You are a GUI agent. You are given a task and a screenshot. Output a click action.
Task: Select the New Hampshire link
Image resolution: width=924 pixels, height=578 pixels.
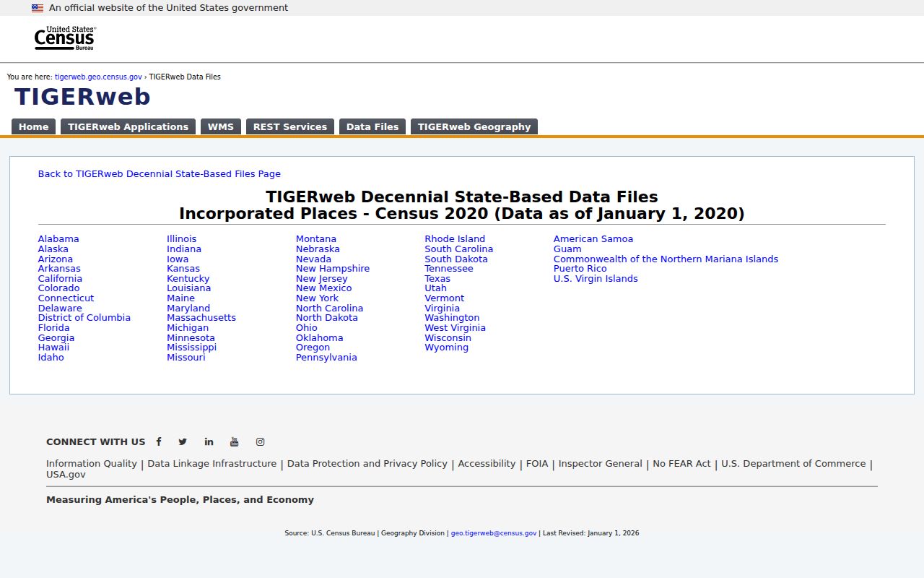[x=333, y=269]
